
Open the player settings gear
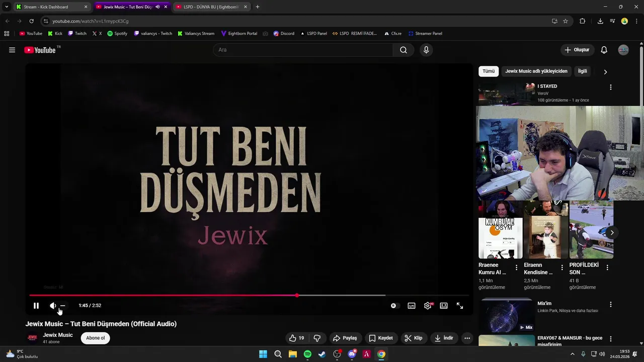(428, 306)
